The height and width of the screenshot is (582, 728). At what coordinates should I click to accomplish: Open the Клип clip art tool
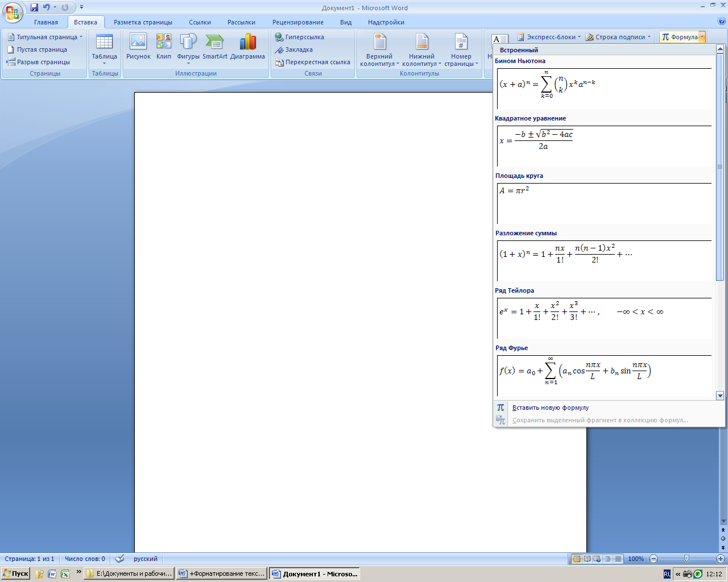[164, 47]
